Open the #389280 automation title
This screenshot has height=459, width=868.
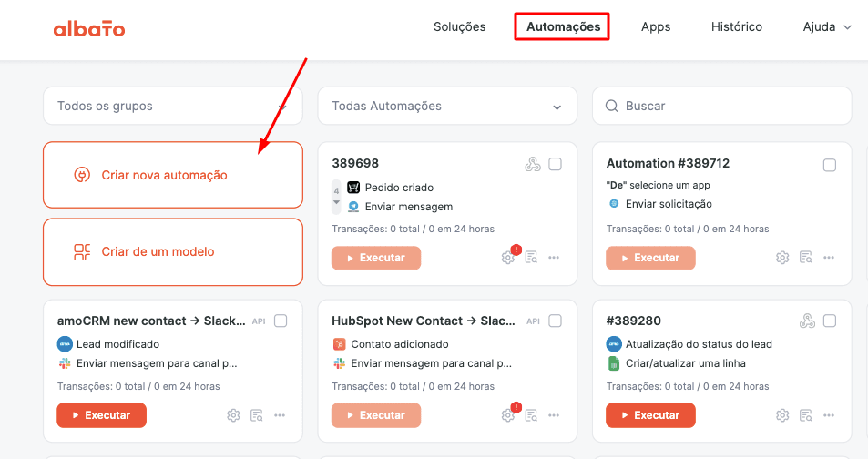pos(633,321)
